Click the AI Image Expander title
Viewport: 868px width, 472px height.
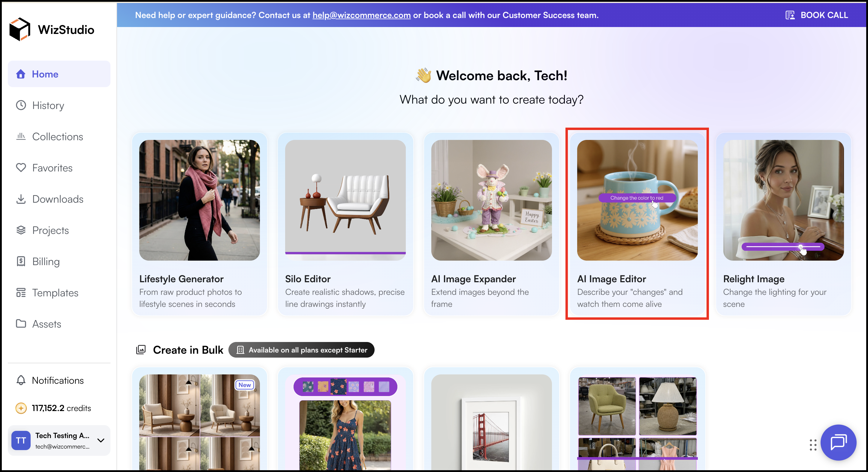coord(473,279)
